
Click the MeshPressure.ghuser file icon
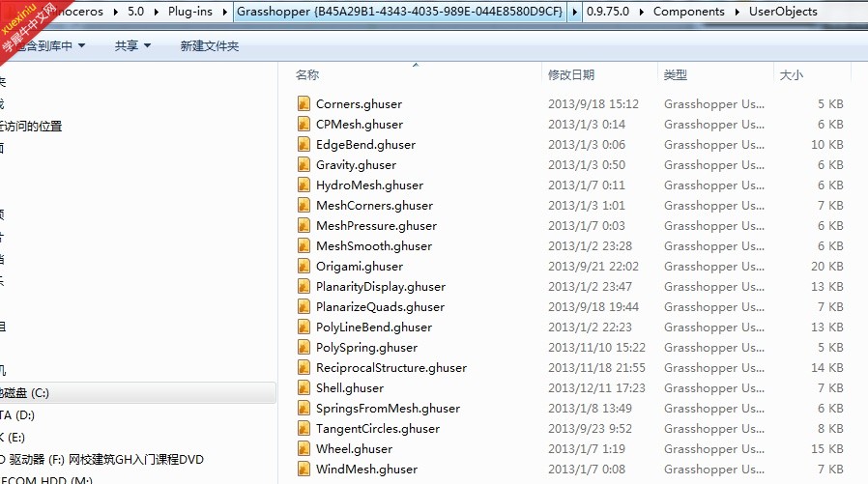pyautogui.click(x=304, y=226)
